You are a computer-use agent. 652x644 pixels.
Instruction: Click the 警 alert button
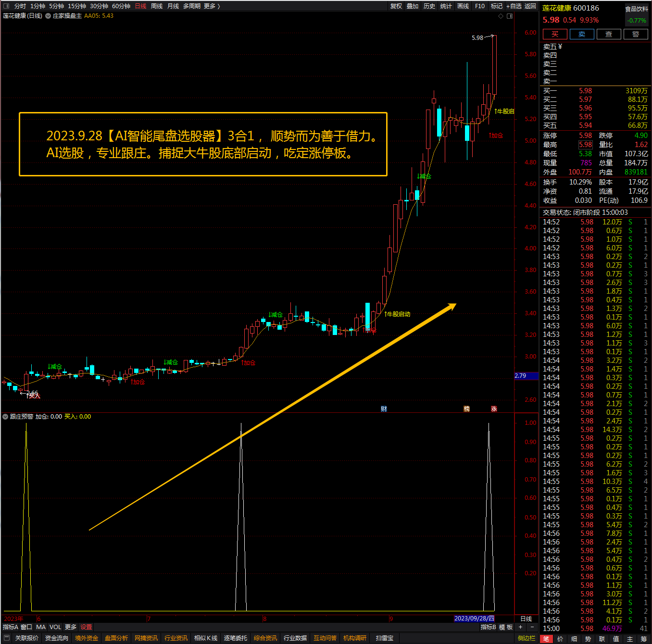[636, 34]
